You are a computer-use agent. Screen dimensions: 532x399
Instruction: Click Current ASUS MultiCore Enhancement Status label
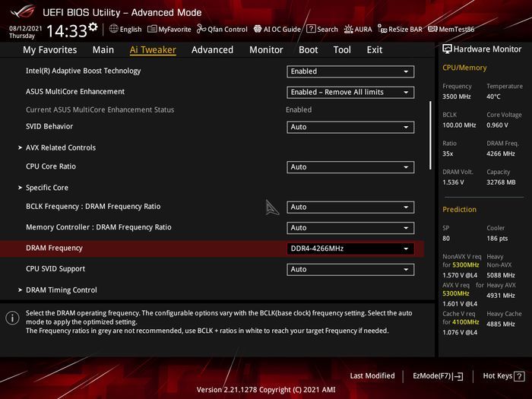coord(100,110)
